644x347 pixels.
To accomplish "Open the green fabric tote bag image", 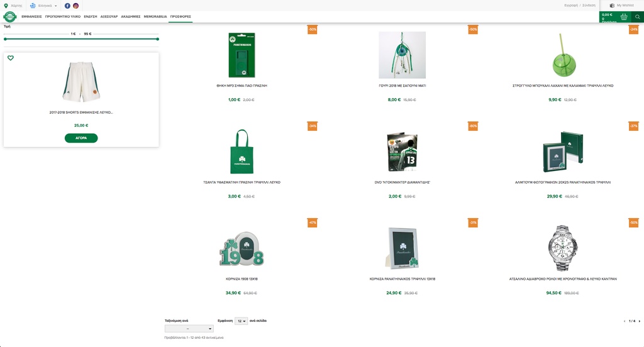I will coord(242,151).
